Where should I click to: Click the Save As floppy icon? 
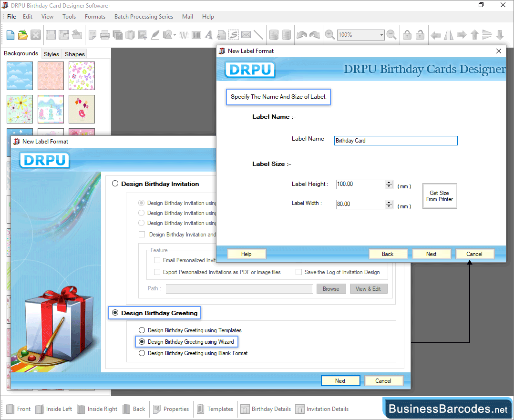[63, 35]
